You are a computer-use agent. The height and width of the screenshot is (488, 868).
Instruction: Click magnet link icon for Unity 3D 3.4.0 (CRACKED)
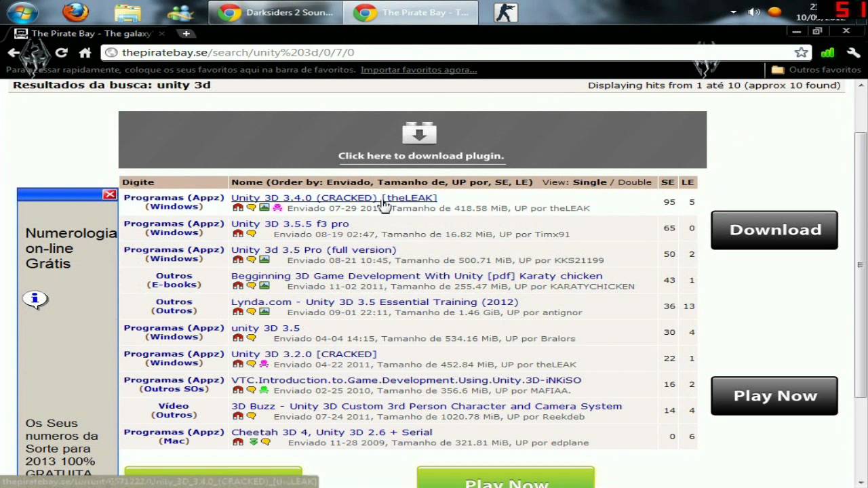coord(237,208)
